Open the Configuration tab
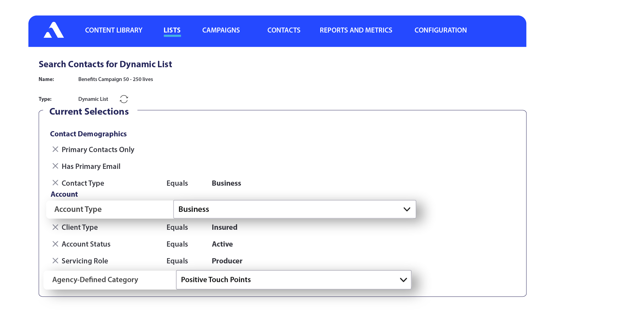 [x=441, y=30]
